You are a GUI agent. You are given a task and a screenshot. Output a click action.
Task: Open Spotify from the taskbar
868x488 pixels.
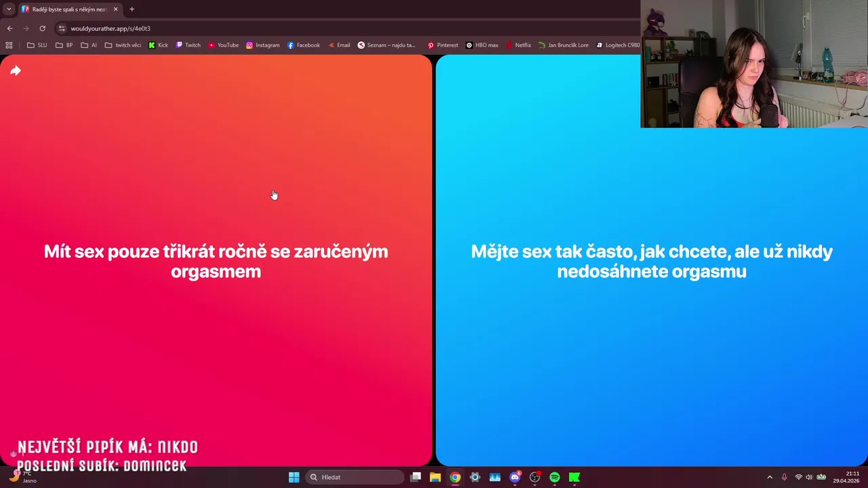pos(555,477)
